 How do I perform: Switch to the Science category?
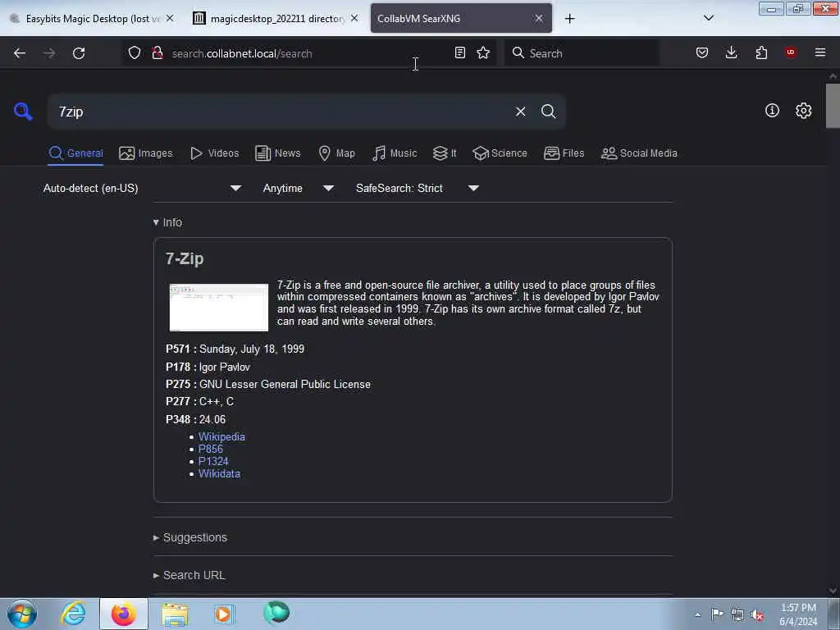[500, 153]
